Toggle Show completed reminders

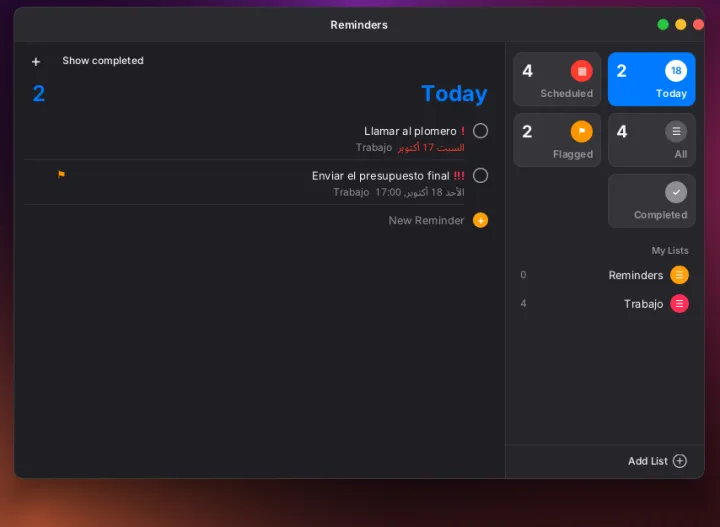(x=103, y=61)
